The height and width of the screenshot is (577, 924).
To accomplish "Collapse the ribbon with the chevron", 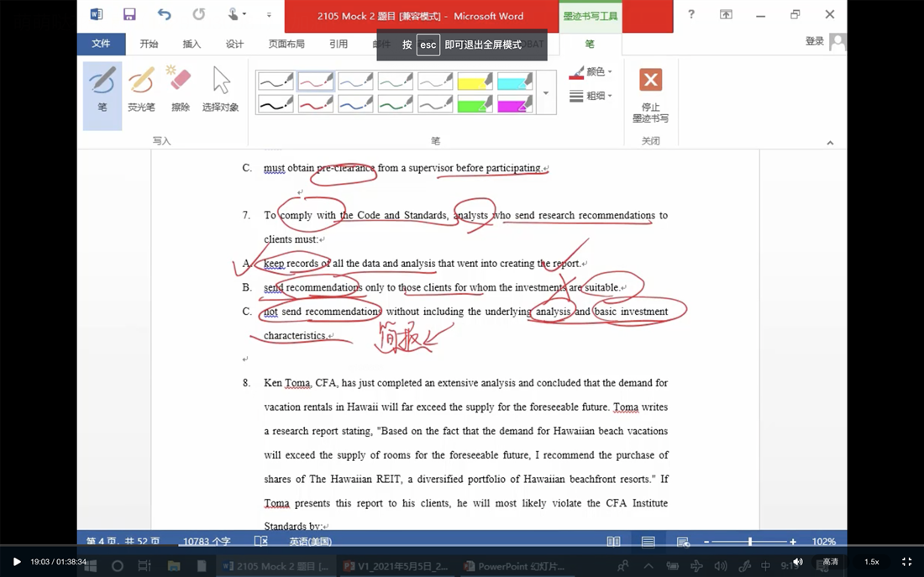I will (830, 143).
